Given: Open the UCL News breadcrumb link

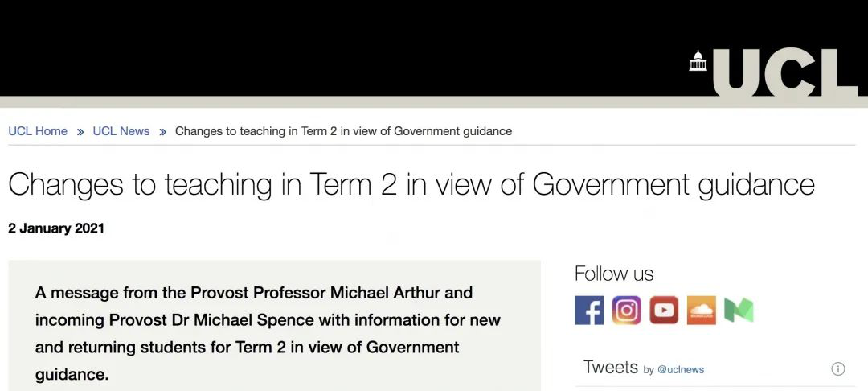Looking at the screenshot, I should click(121, 131).
